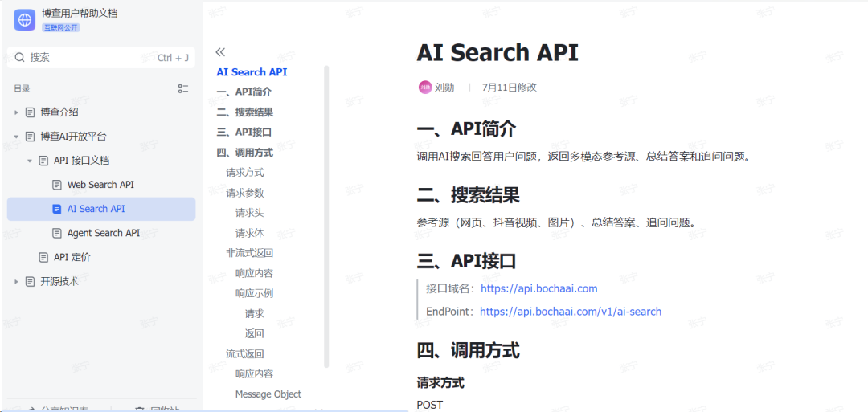This screenshot has width=868, height=412.
Task: Collapse the API 接口文档 tree node arrow
Action: pos(30,161)
